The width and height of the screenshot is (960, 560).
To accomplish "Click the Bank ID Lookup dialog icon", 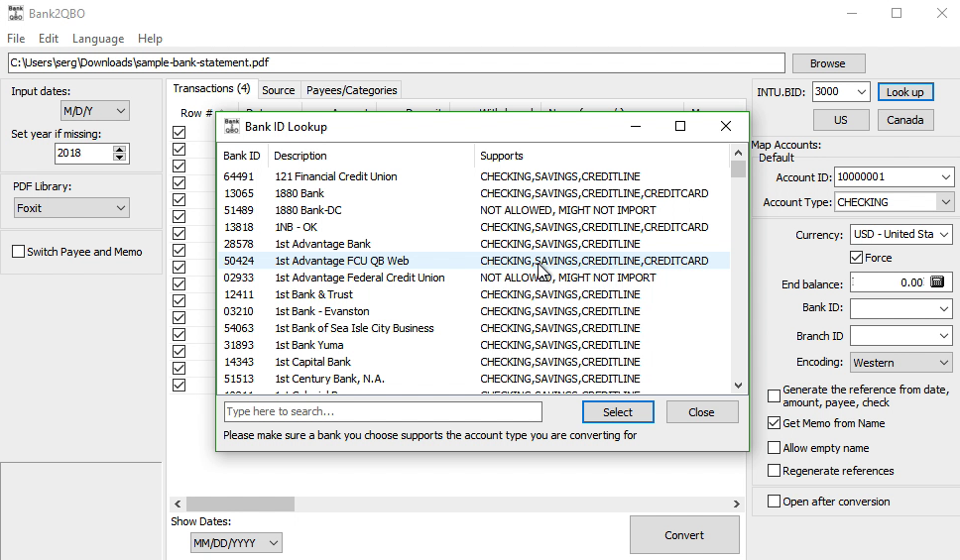I will coord(231,126).
